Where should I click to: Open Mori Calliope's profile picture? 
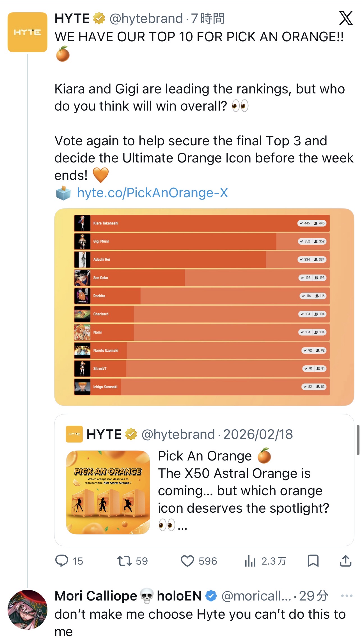28,609
